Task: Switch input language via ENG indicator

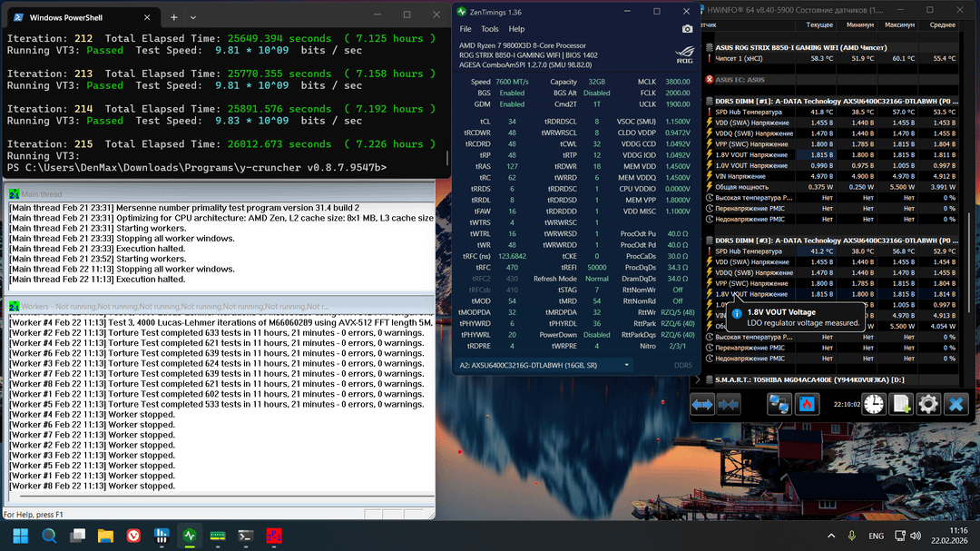Action: (876, 536)
